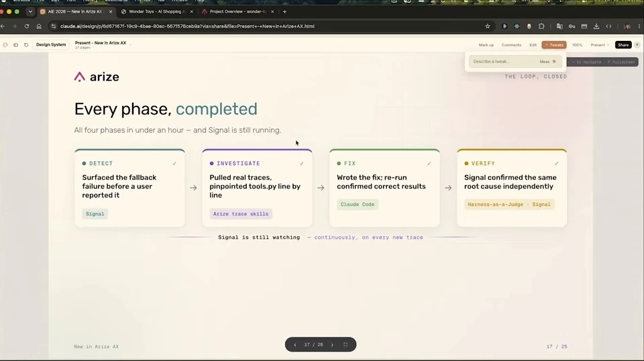Open a new browser tab with plus

[284, 11]
